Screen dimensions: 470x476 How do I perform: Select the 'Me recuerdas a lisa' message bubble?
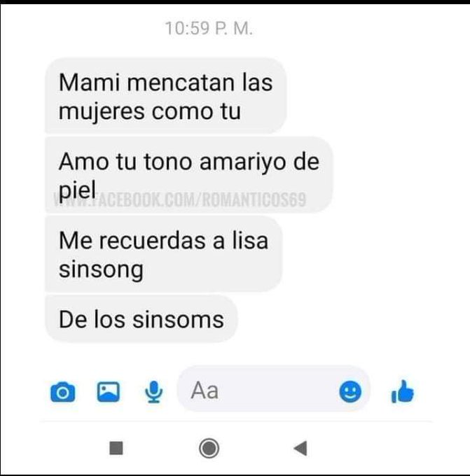163,254
